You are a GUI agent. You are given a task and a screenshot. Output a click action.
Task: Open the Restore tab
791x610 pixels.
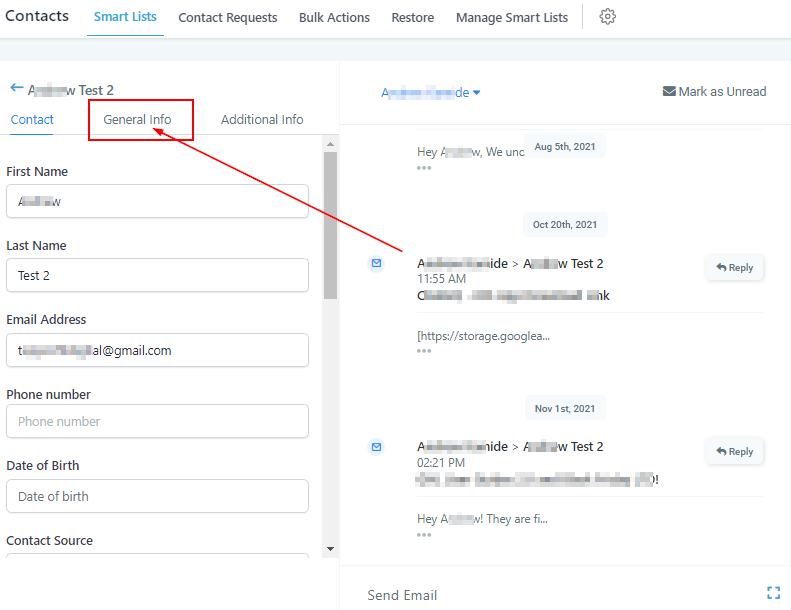point(412,17)
